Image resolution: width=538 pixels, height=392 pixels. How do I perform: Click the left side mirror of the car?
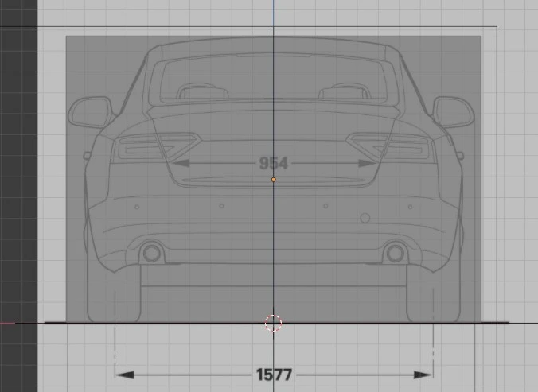91,112
